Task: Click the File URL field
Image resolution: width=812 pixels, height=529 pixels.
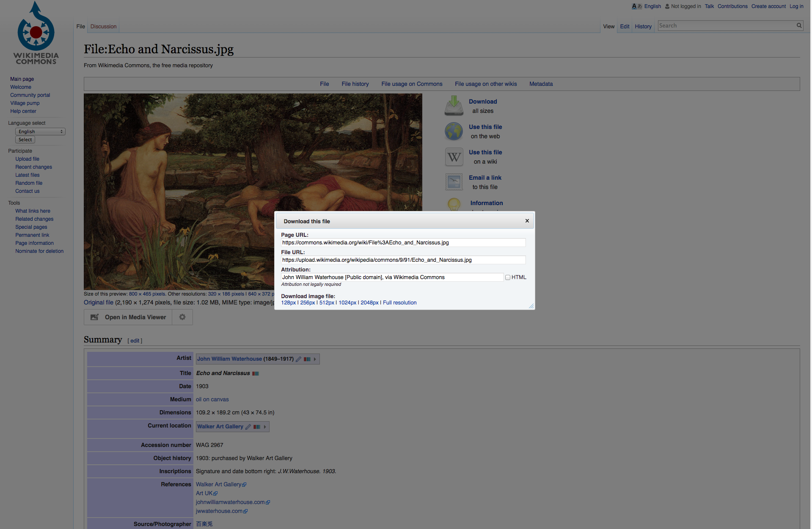Action: click(x=403, y=260)
